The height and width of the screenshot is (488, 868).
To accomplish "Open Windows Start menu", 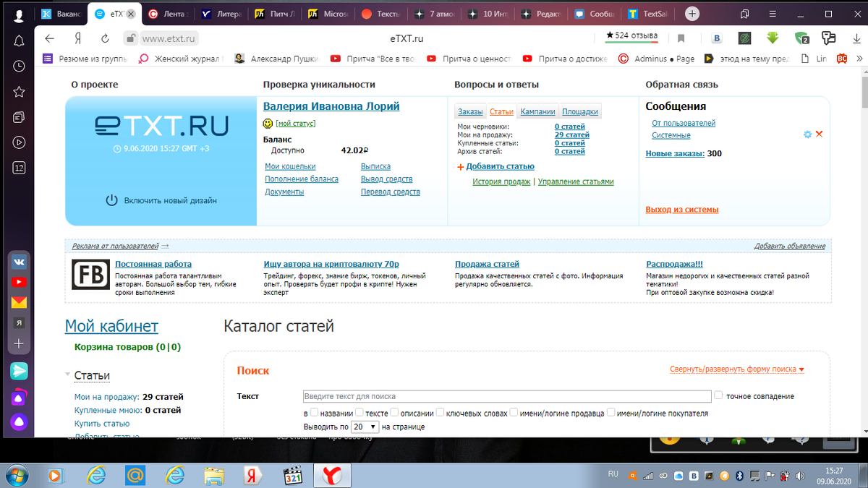I will point(17,475).
